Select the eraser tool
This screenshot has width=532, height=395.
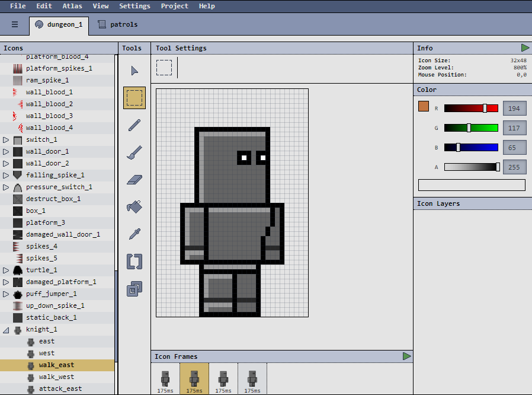click(x=134, y=179)
